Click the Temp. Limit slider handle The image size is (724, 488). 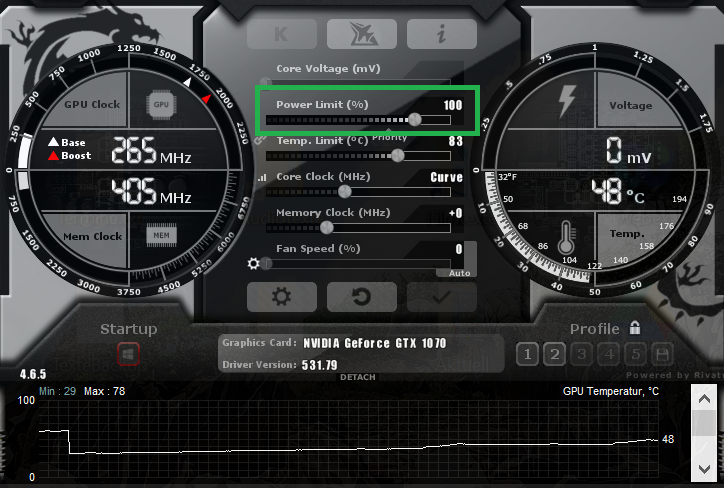click(x=398, y=156)
